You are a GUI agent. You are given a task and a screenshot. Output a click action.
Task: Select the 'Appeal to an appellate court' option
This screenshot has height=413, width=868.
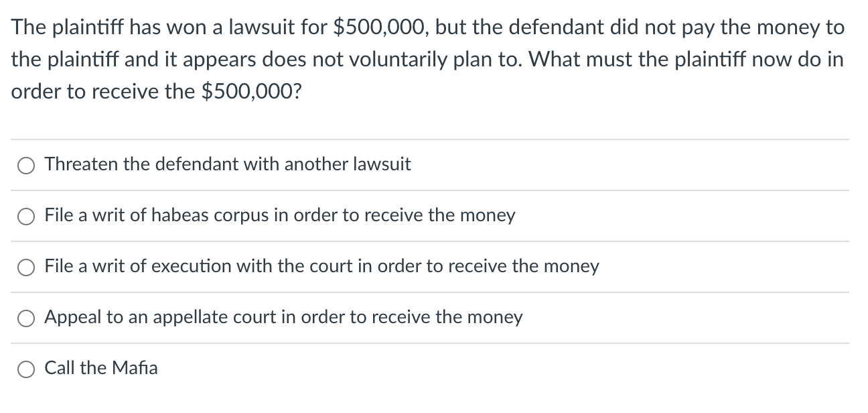pyautogui.click(x=25, y=318)
